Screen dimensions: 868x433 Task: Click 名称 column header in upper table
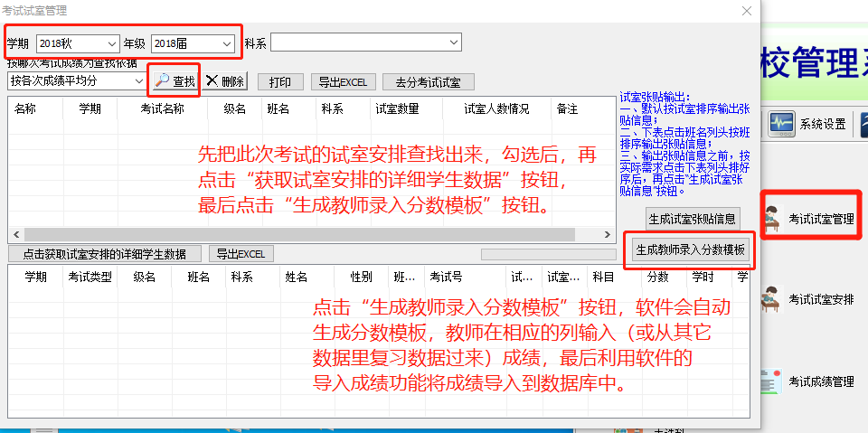[x=36, y=109]
